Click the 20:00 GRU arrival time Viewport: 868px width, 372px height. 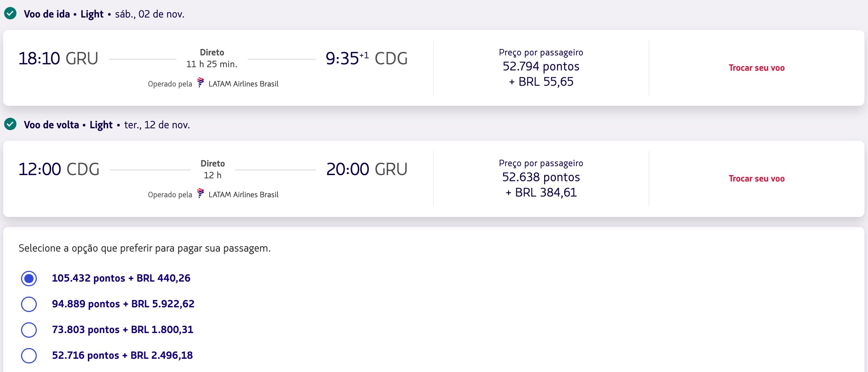click(x=367, y=169)
